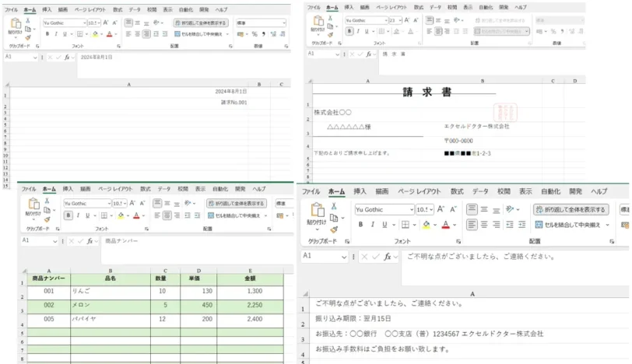Toggle Top align in the 商品ナンバー table window
The width and height of the screenshot is (632, 364).
pyautogui.click(x=157, y=203)
